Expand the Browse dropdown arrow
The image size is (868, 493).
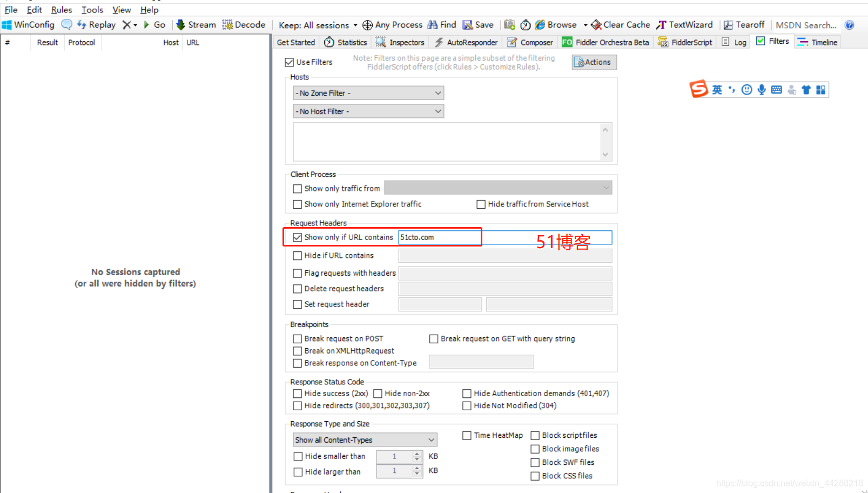(x=586, y=25)
